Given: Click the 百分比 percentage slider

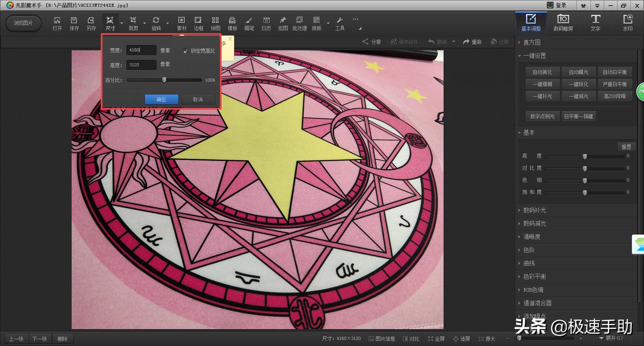Looking at the screenshot, I should coord(164,80).
